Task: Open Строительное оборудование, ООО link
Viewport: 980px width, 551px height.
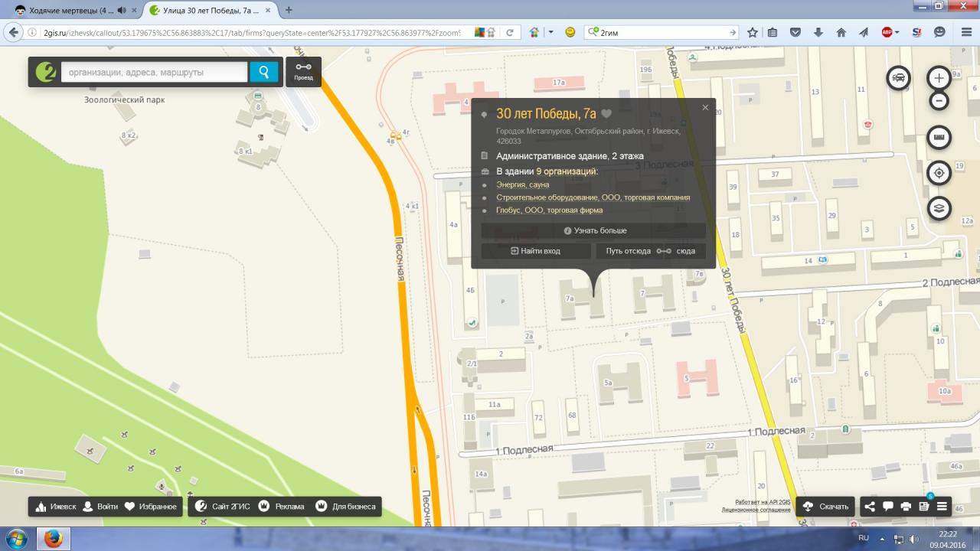Action: pyautogui.click(x=593, y=197)
